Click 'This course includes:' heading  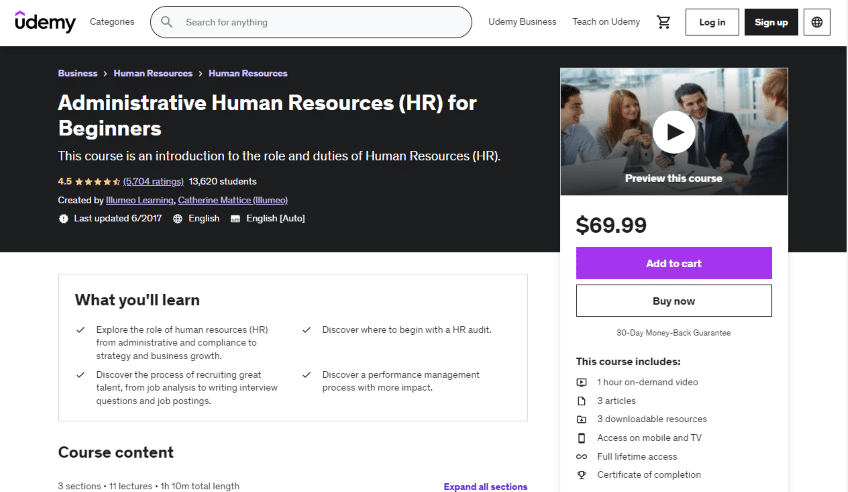[x=628, y=362]
